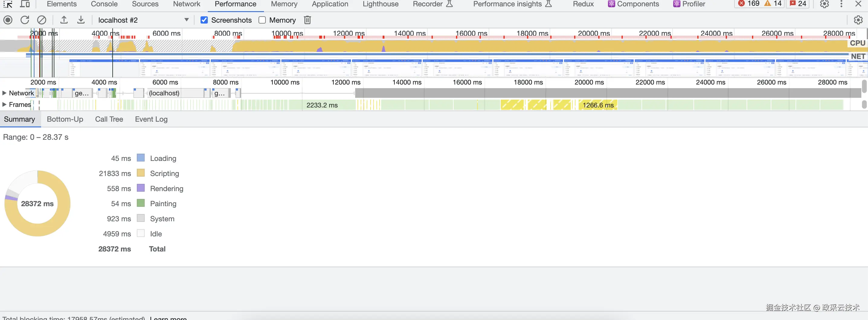Select the Performance tab

pyautogui.click(x=236, y=4)
